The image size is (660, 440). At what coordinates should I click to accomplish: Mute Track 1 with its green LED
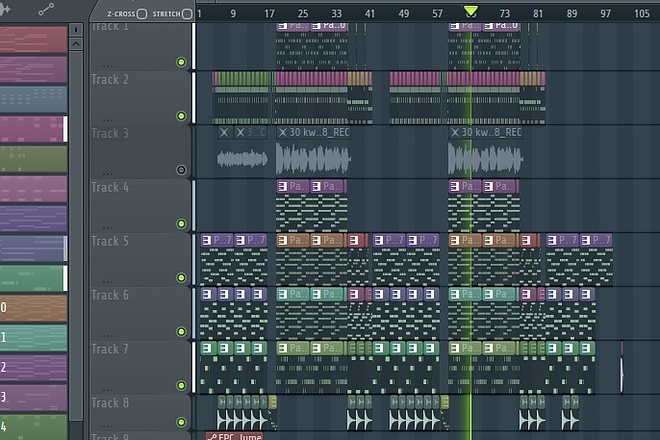coord(181,62)
